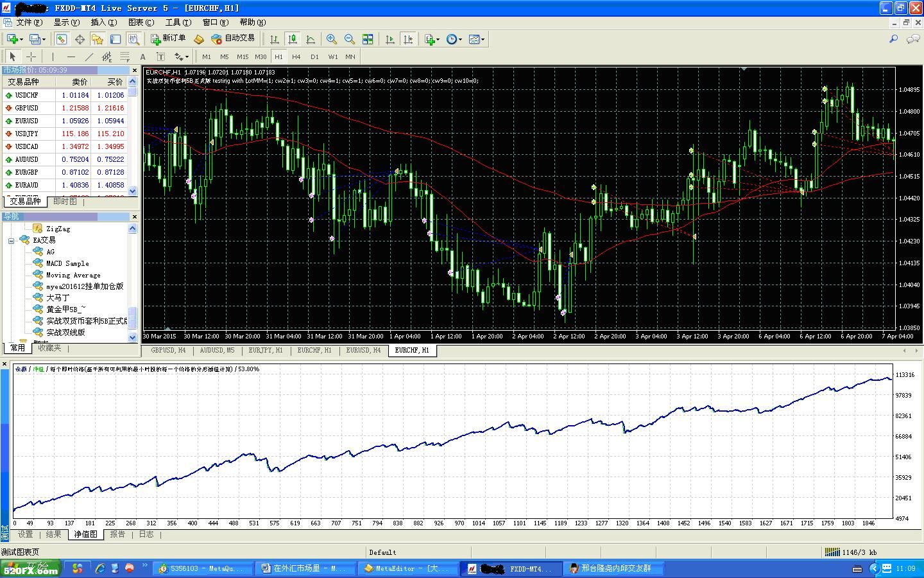Toggle the Strategy Tester icon
Screen dimensions: 924x578
(133, 39)
